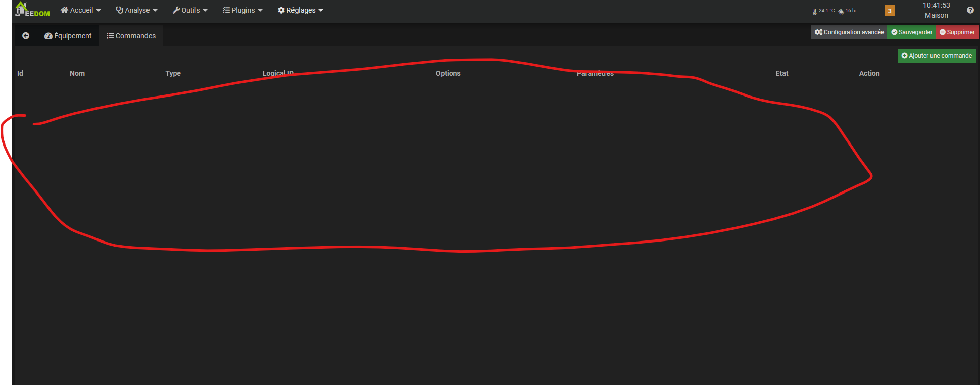Screen dimensions: 980x385
Task: Click the Id column header
Action: 20,73
